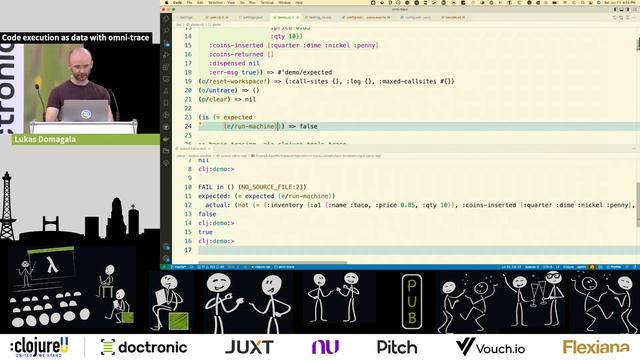The height and width of the screenshot is (360, 640).
Task: Close the demo.clj tab
Action: tap(298, 18)
